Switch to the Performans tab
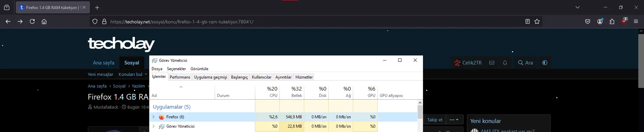644x132 pixels. pyautogui.click(x=180, y=77)
